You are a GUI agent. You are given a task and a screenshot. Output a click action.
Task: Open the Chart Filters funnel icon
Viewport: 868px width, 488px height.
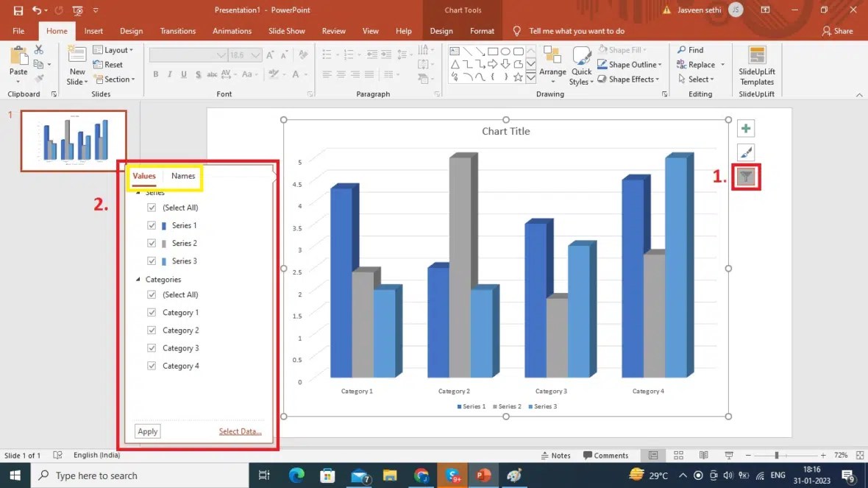(746, 177)
